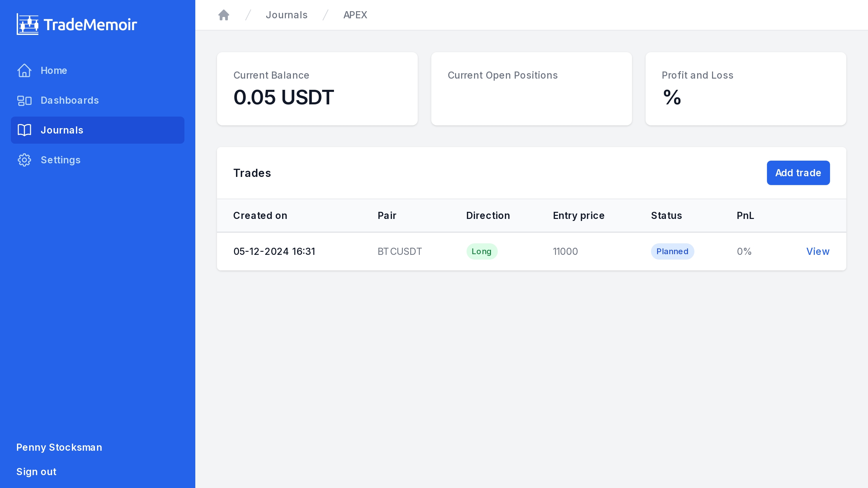
Task: View the BTCUSDT trade details
Action: [818, 251]
